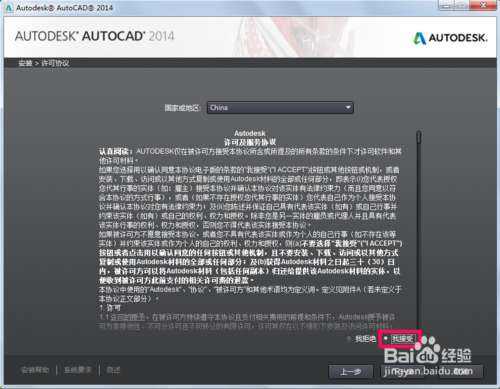Open the 自述 link
The width and height of the screenshot is (500, 389).
[113, 370]
